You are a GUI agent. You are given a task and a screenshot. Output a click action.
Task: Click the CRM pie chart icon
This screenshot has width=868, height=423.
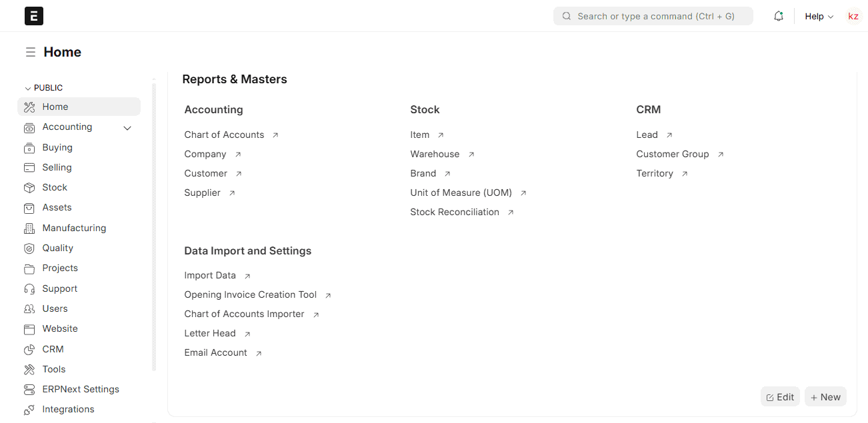(x=29, y=349)
